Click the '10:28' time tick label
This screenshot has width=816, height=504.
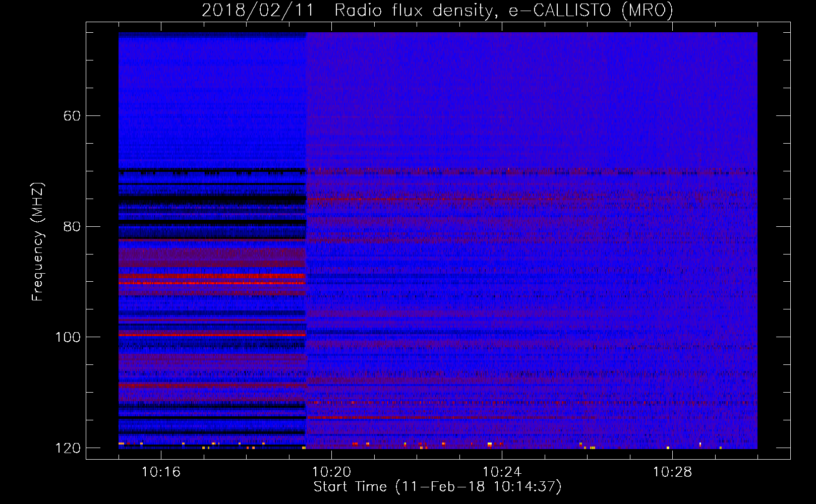672,472
